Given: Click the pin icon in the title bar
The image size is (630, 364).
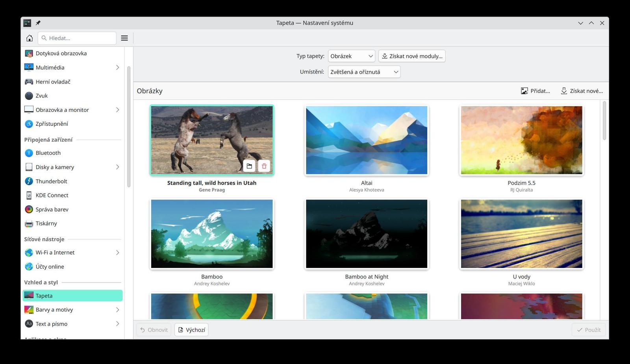Looking at the screenshot, I should (x=38, y=23).
